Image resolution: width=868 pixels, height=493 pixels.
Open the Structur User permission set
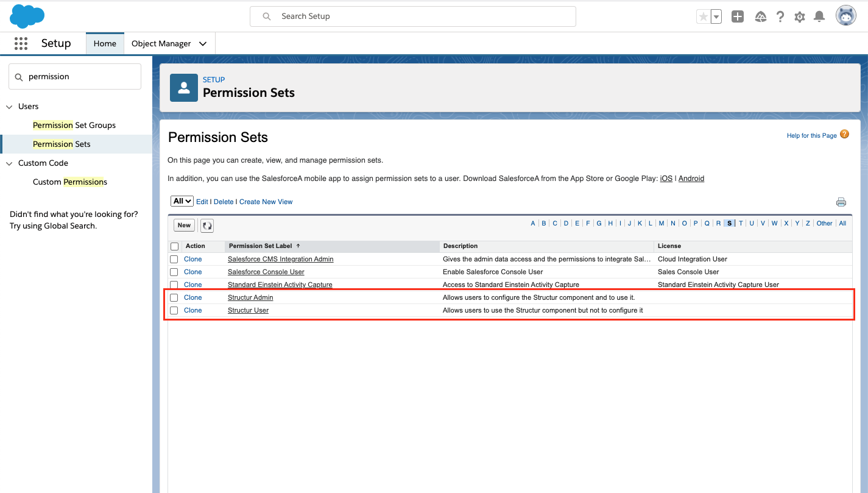tap(248, 311)
